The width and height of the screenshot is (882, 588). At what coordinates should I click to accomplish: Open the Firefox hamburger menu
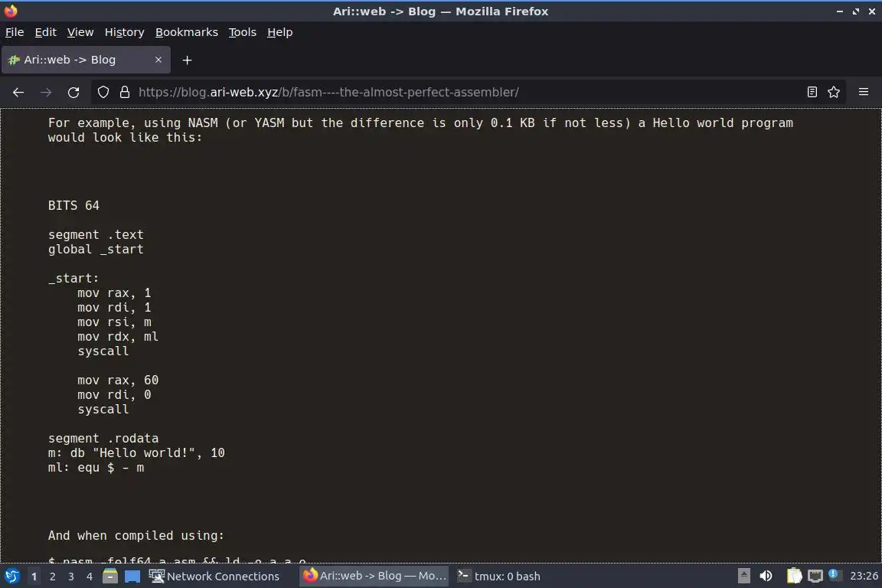pos(864,93)
